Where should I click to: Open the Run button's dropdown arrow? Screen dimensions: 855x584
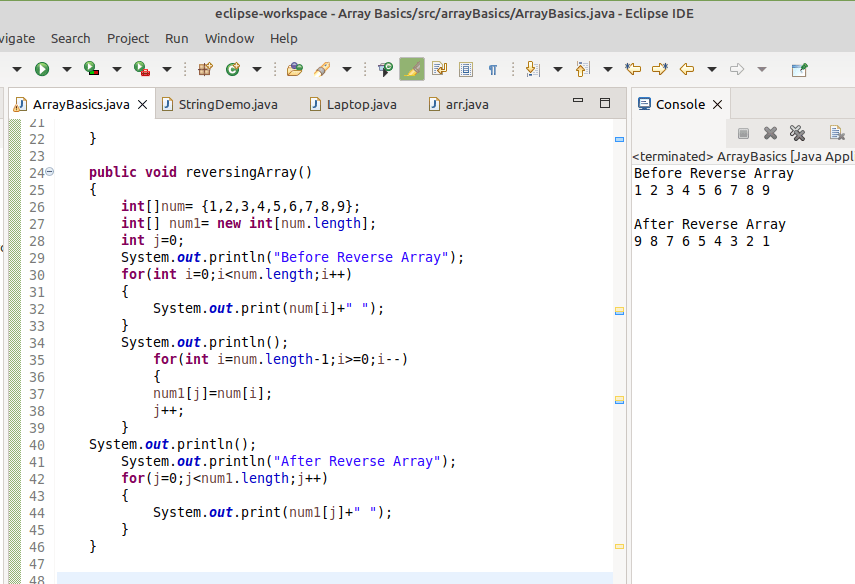[67, 69]
